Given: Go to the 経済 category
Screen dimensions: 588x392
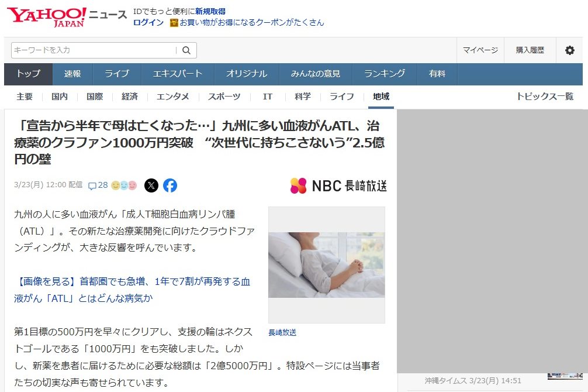Looking at the screenshot, I should click(x=130, y=97).
